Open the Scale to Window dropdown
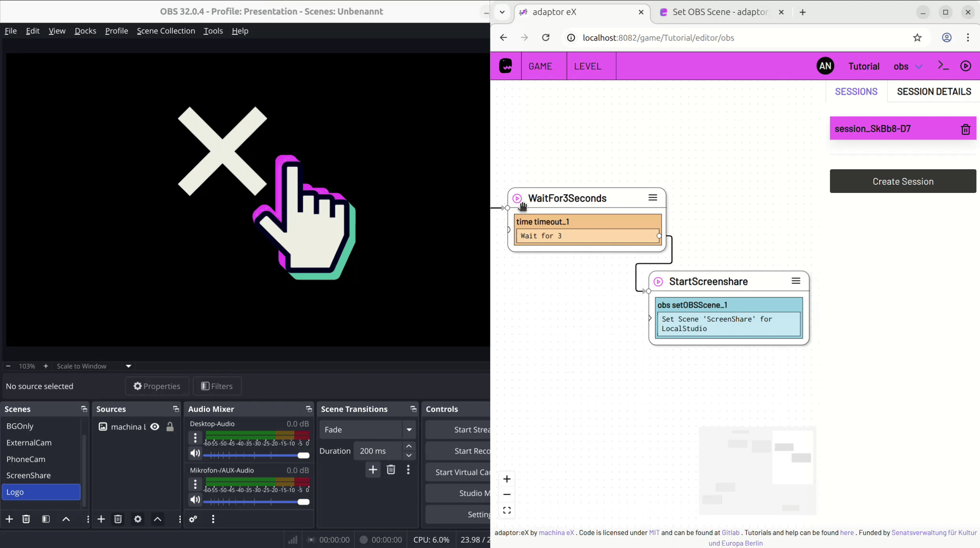980x548 pixels. tap(128, 366)
